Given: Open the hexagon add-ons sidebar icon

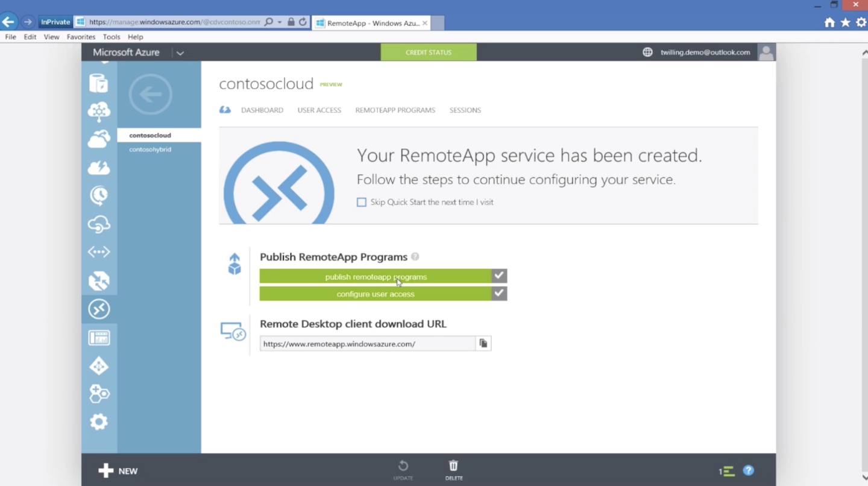Looking at the screenshot, I should click(99, 394).
